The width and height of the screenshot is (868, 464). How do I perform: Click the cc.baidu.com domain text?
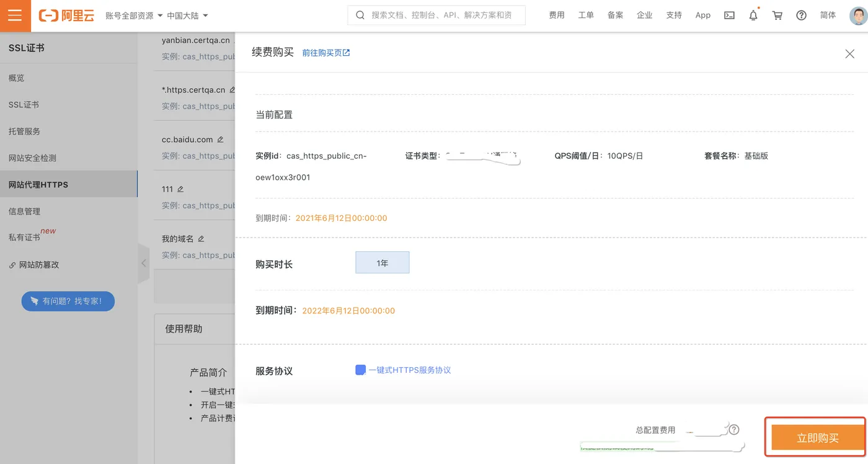[187, 140]
